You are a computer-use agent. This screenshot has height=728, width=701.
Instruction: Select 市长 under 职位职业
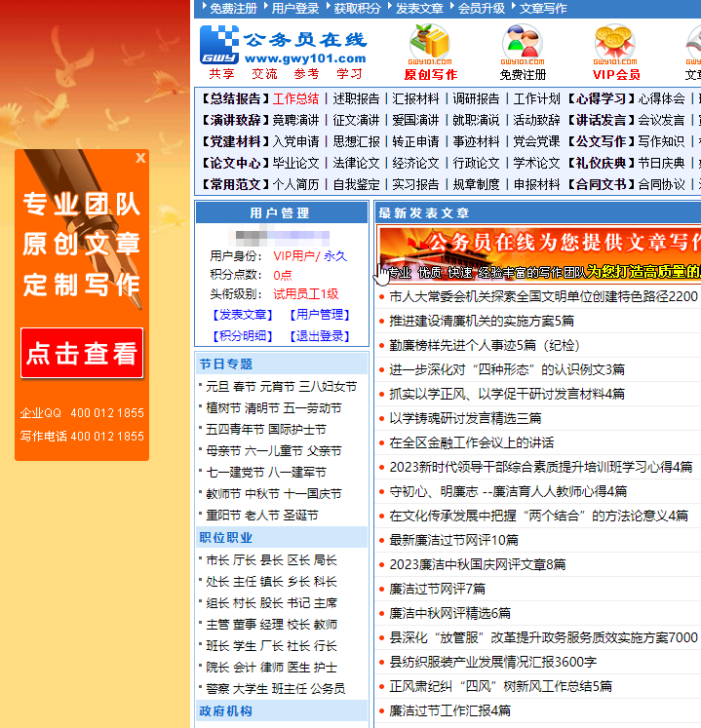point(217,560)
